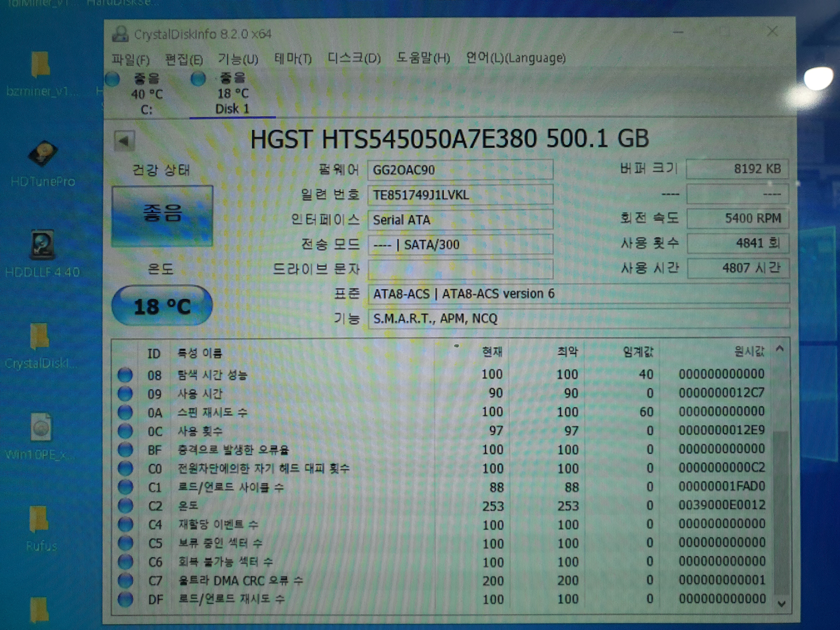This screenshot has width=840, height=630.
Task: Click the 임계값 column header
Action: click(638, 352)
